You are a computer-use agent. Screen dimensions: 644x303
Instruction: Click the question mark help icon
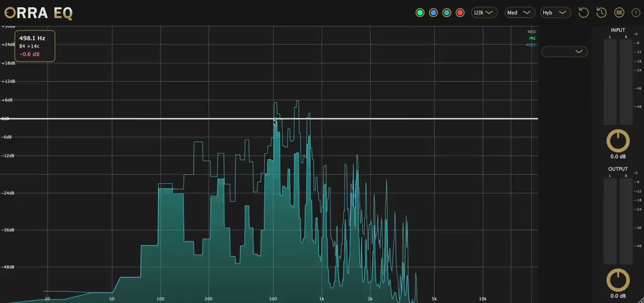click(x=635, y=13)
